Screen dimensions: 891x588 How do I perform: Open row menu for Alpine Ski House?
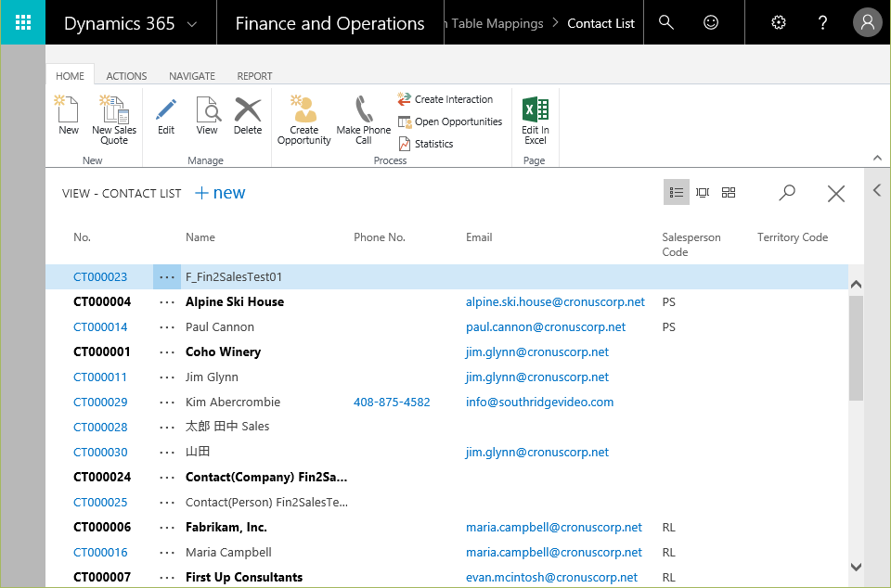pos(166,302)
